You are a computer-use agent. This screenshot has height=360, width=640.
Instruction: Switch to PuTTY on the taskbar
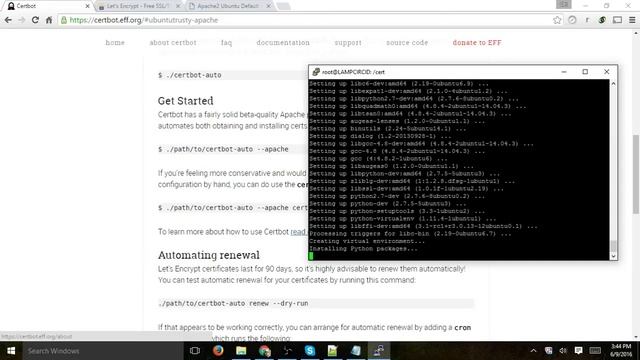[379, 351]
